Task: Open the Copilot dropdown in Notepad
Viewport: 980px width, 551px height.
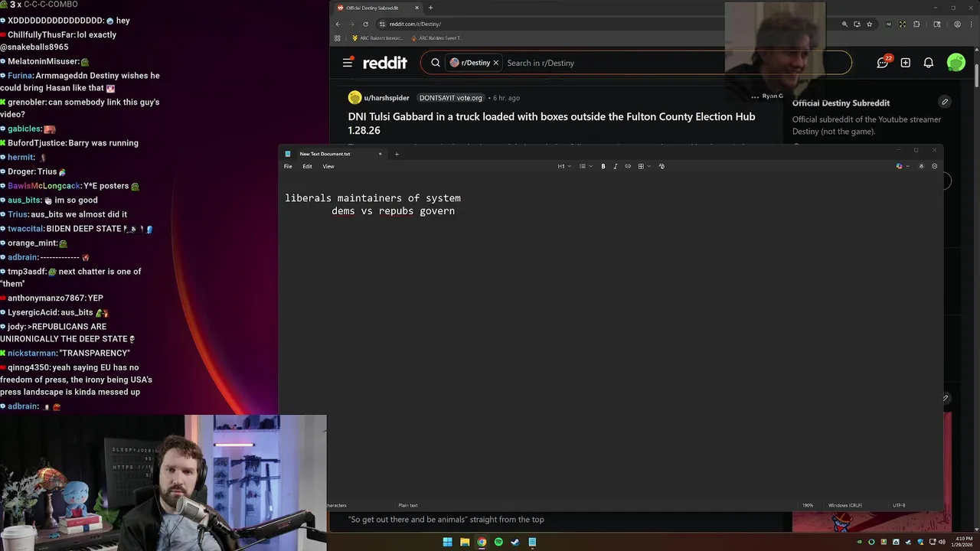Action: tap(902, 166)
